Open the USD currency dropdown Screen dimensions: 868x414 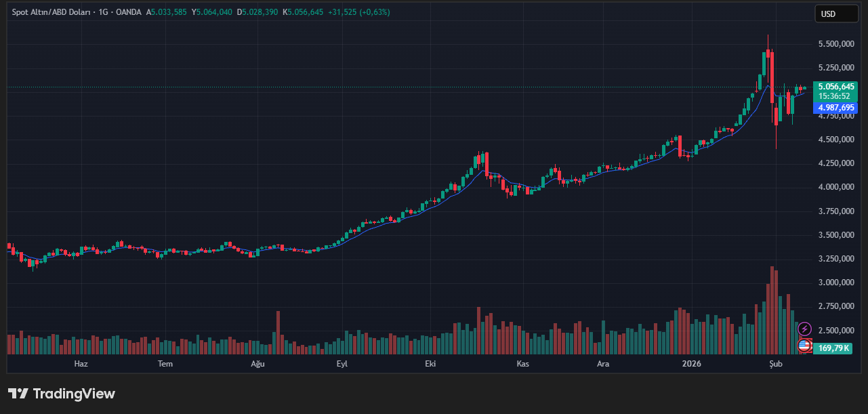tap(835, 14)
